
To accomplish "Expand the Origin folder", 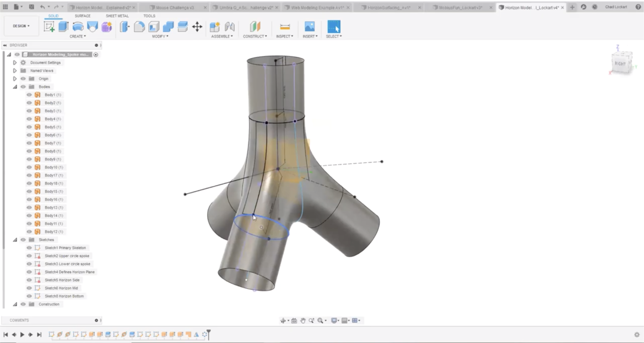I will point(15,78).
